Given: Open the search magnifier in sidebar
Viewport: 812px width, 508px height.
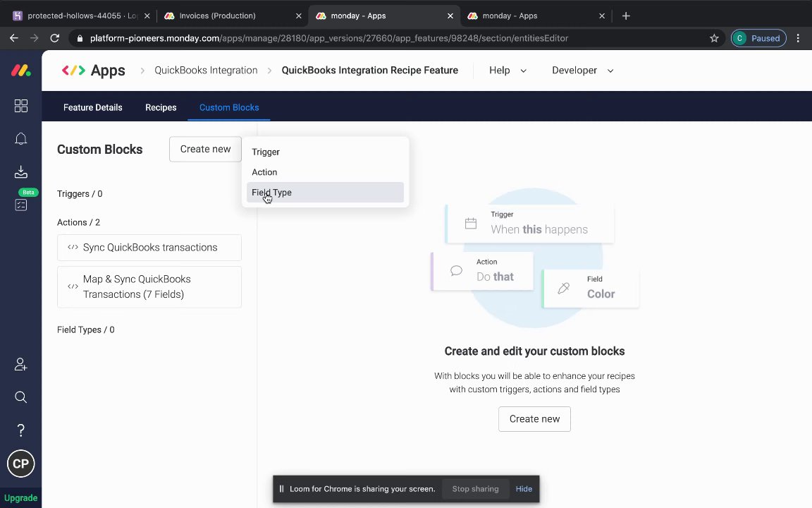Looking at the screenshot, I should point(20,397).
